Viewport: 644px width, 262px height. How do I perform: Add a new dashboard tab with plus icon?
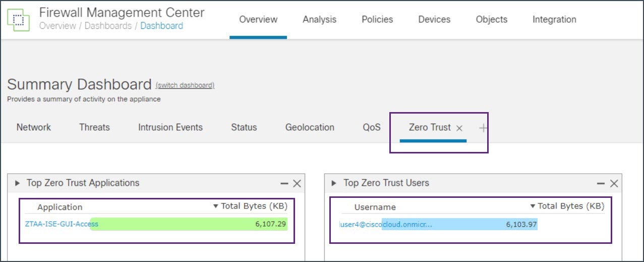483,128
